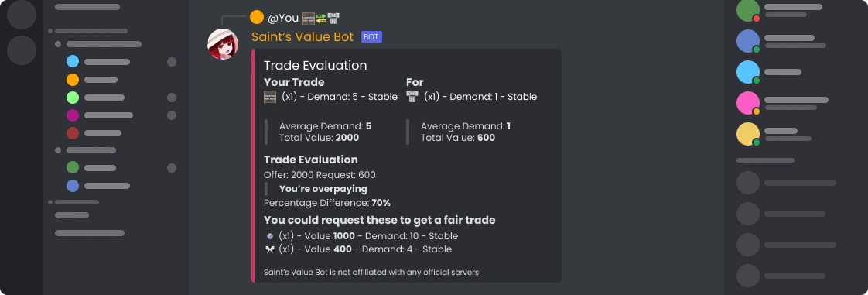Open the Saint's Value Bot username profile
The height and width of the screenshot is (295, 868).
(302, 37)
